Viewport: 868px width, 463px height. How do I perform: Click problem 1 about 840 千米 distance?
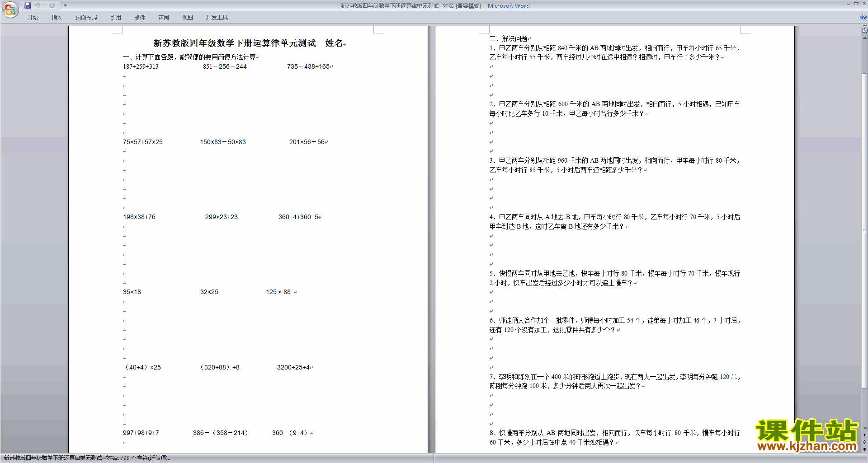(x=615, y=52)
